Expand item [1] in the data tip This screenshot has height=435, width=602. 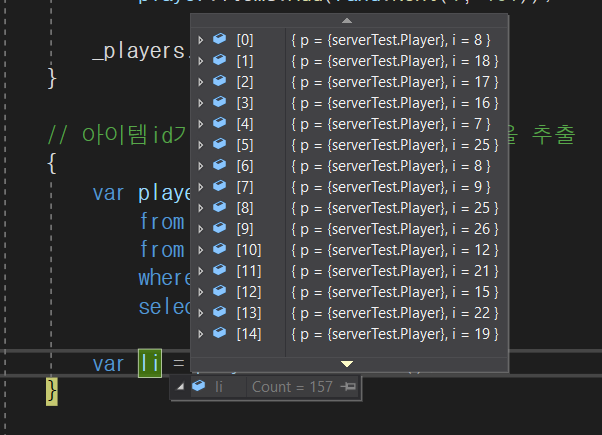(201, 61)
